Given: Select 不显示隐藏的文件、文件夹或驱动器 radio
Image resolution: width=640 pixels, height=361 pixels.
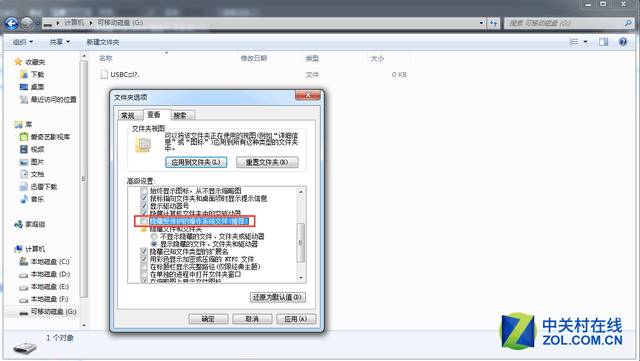Looking at the screenshot, I should (154, 236).
